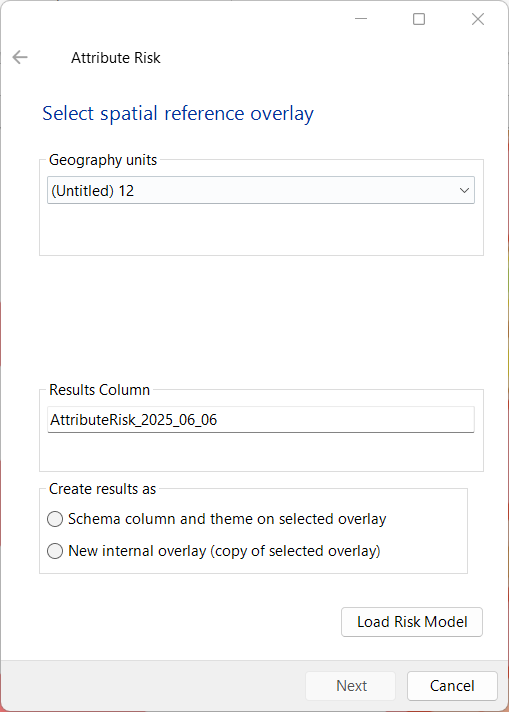
Task: Minimize the Attribute Risk window
Action: pyautogui.click(x=361, y=19)
